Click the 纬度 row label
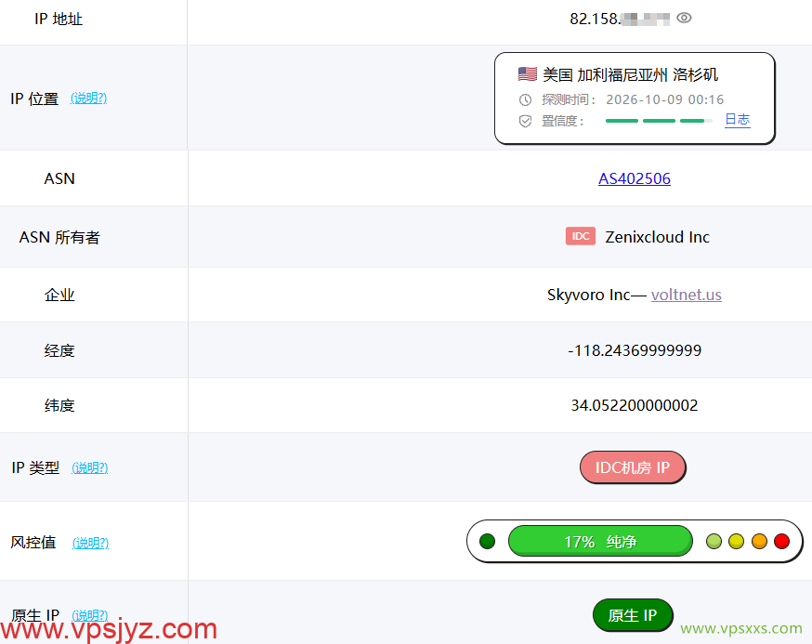Screen dimensions: 812x644 59,405
